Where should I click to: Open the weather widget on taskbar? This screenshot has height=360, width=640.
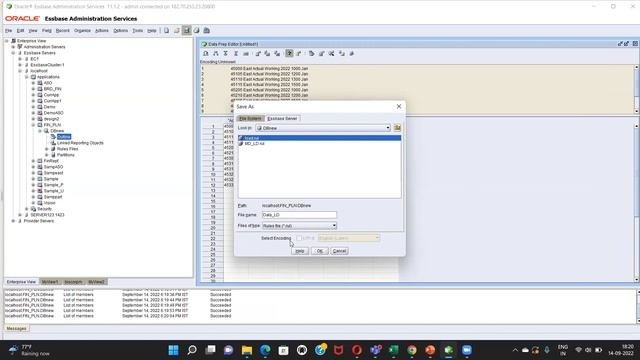29,350
